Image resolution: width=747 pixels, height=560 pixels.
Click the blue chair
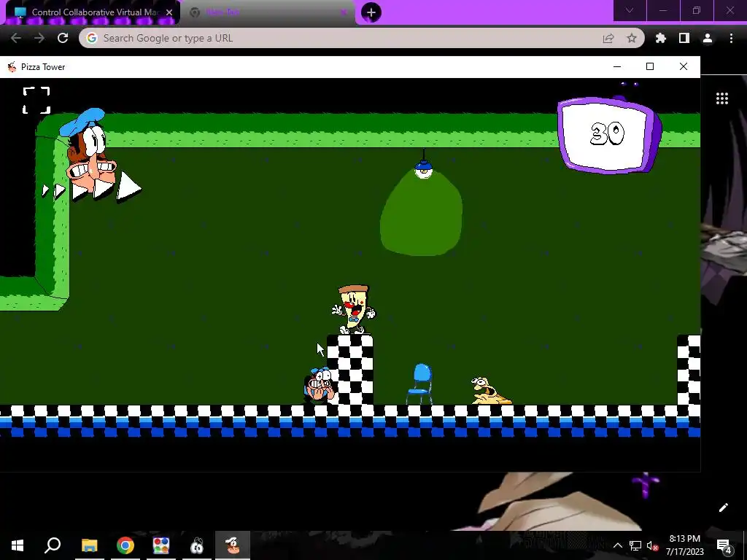pyautogui.click(x=420, y=384)
